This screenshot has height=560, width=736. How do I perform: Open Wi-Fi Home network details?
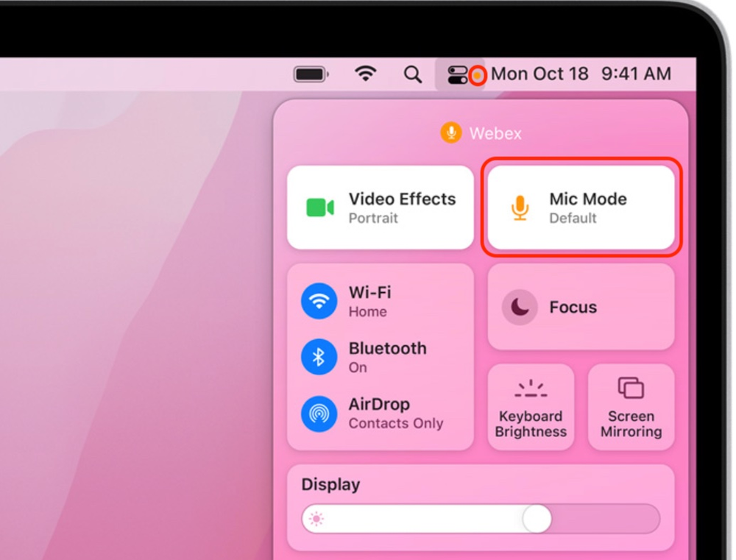coord(370,302)
